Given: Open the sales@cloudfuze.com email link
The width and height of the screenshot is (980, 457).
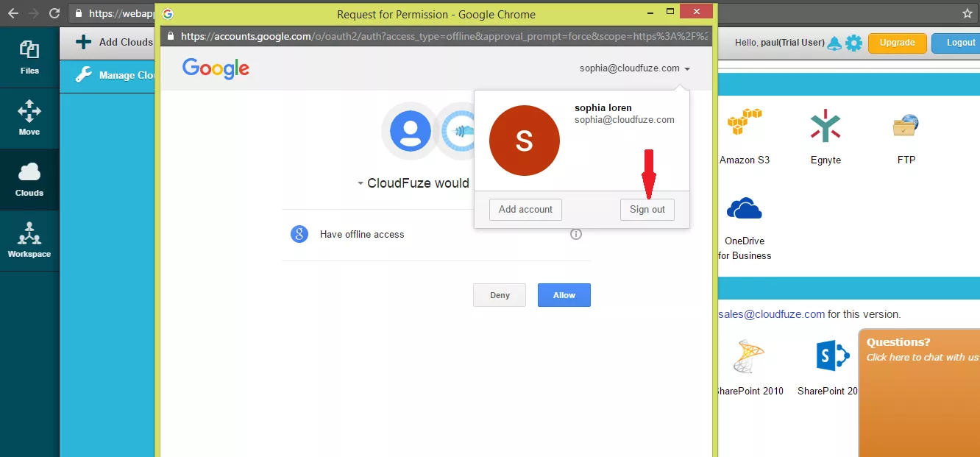Looking at the screenshot, I should (771, 314).
